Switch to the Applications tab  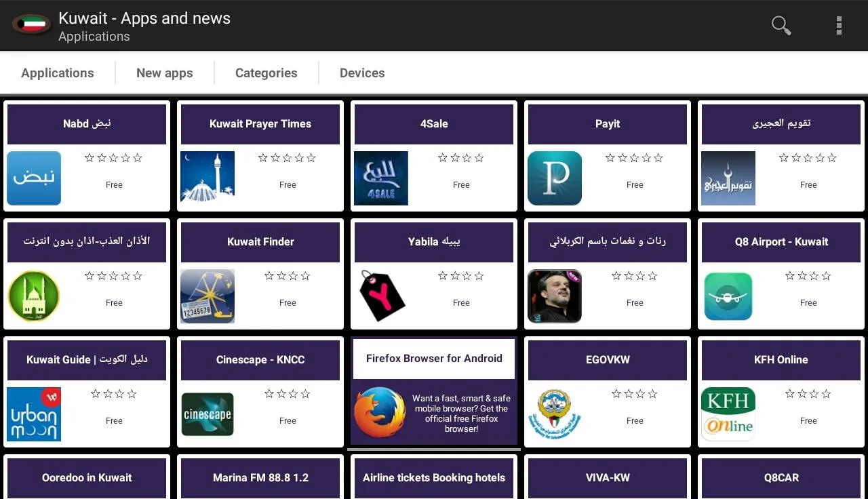click(x=58, y=73)
